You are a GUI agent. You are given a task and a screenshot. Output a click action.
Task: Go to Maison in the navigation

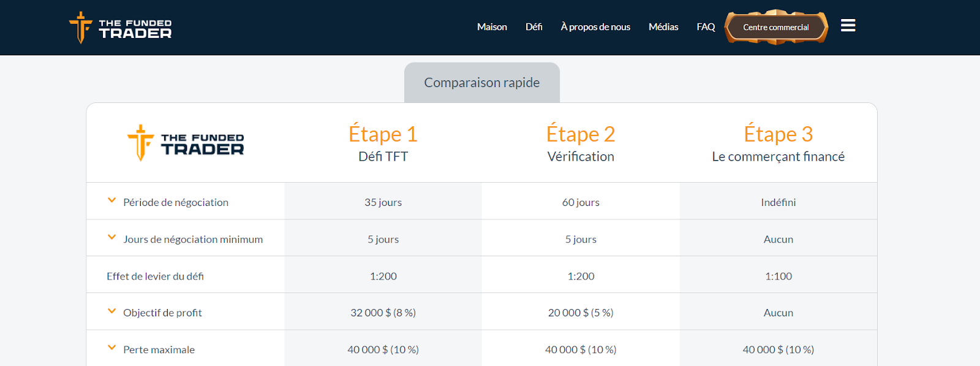click(492, 27)
